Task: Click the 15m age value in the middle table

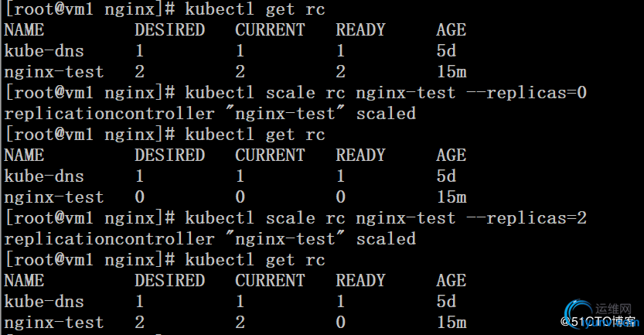Action: pos(451,197)
